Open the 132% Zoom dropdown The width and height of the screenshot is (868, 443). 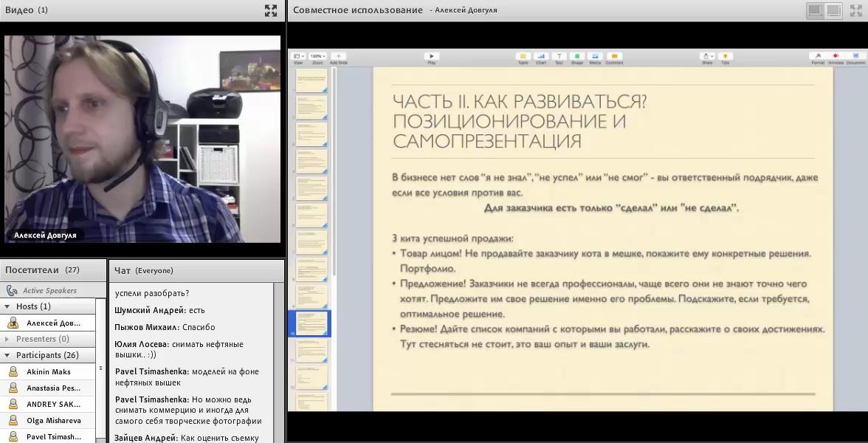tap(317, 56)
